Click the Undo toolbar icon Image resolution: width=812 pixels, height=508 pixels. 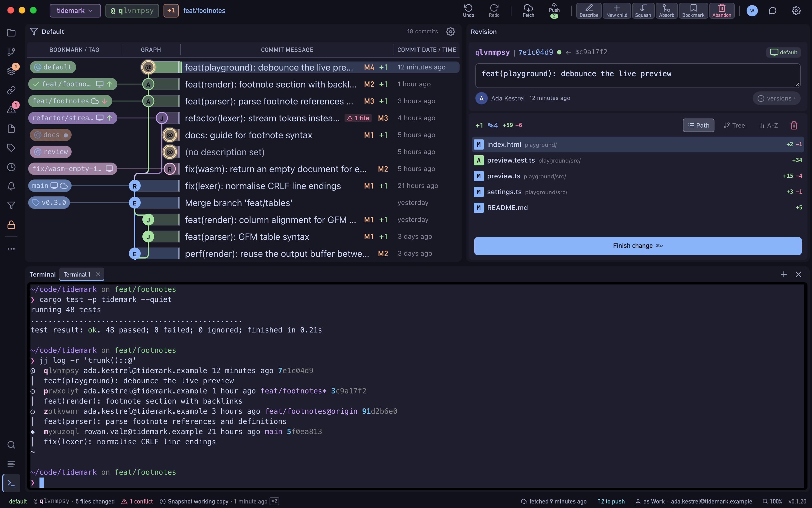[x=468, y=10]
